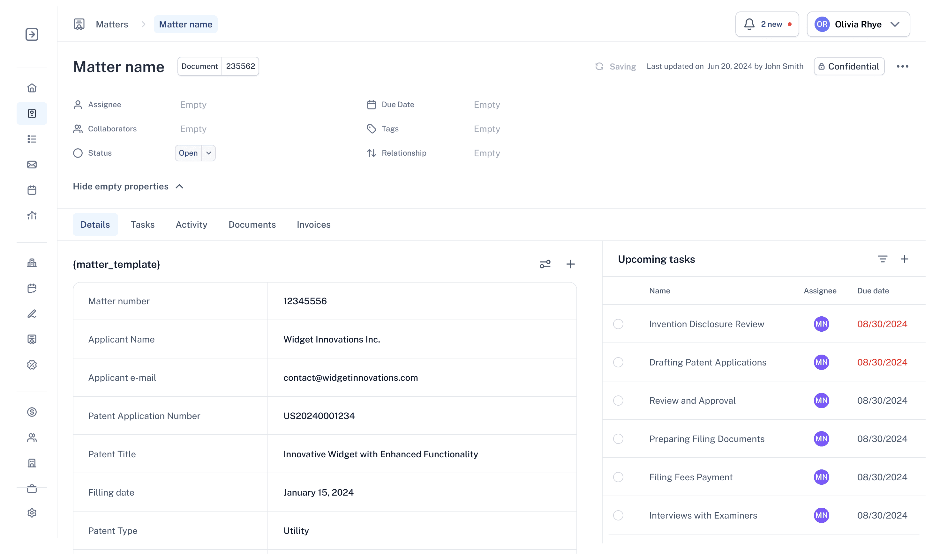Mark Review and Approval as done
This screenshot has height=560, width=932.
click(x=618, y=401)
